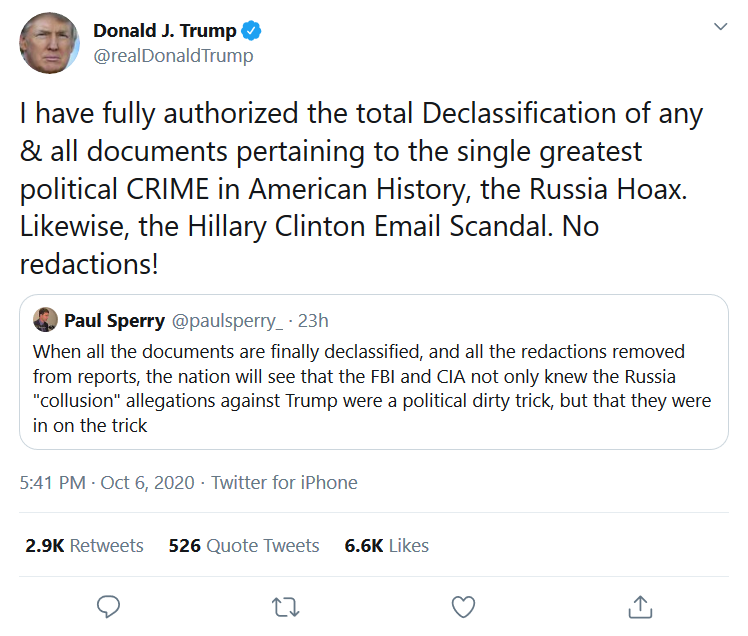This screenshot has height=636, width=748.
Task: Click the retweet arrows icon
Action: pyautogui.click(x=286, y=606)
